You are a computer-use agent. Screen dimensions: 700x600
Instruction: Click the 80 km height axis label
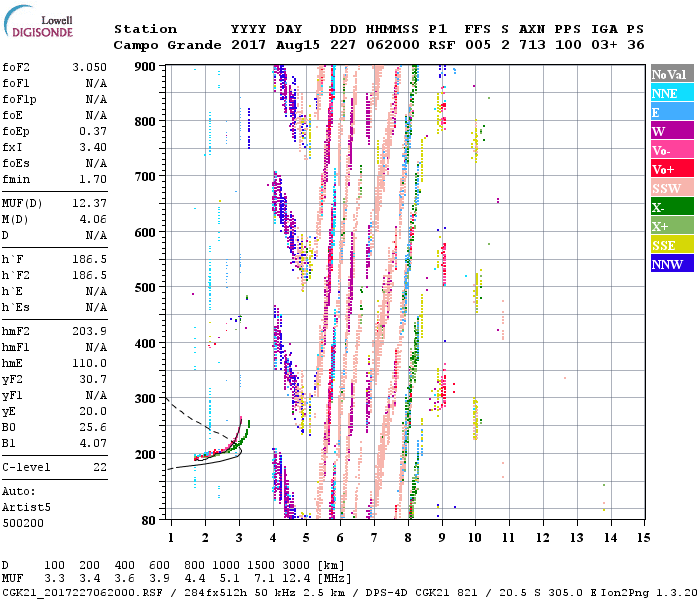point(149,521)
